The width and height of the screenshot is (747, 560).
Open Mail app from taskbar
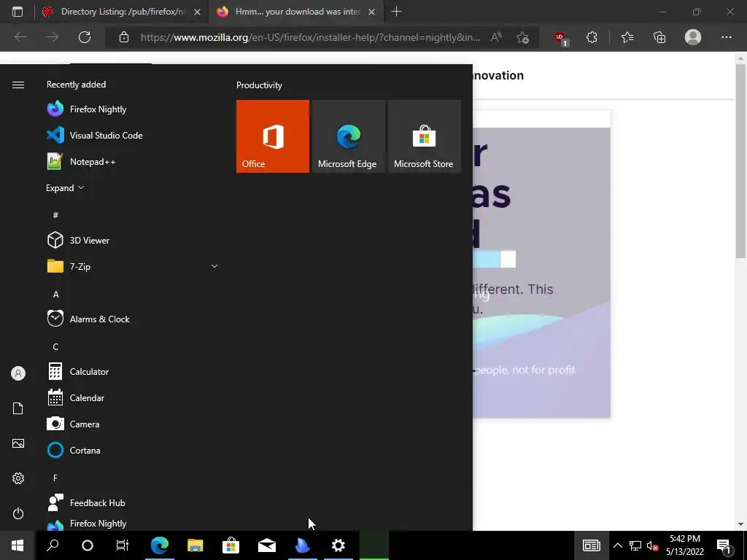click(x=267, y=545)
